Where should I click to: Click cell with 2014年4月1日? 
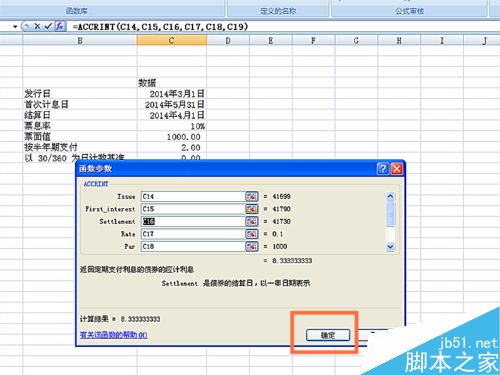[172, 115]
